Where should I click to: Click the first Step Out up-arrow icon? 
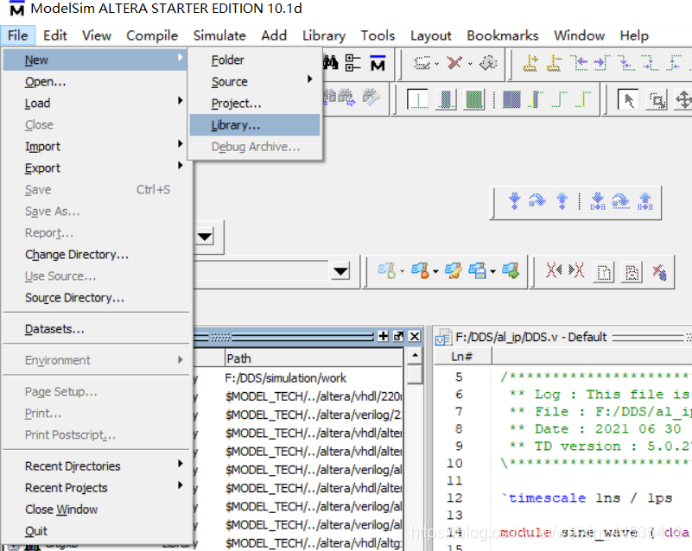point(562,201)
